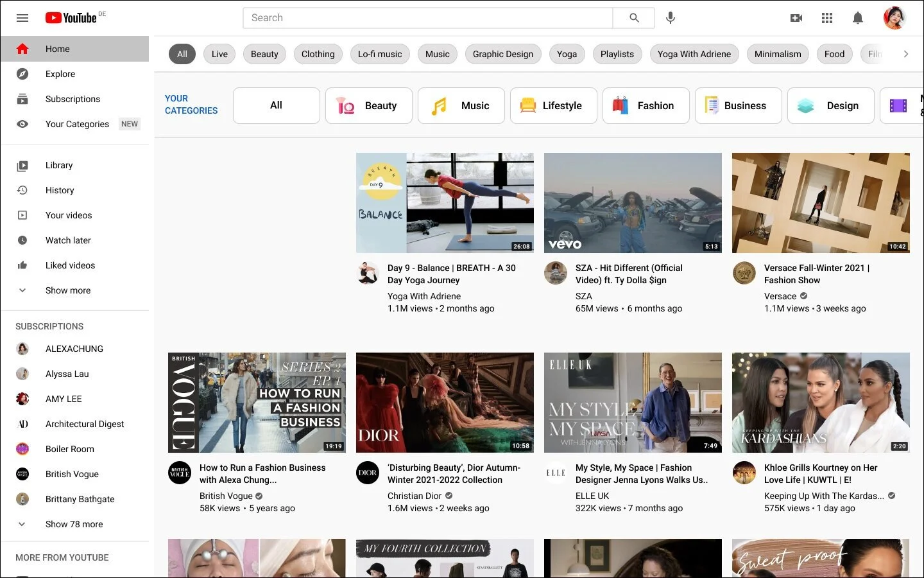Play the Day 9 Balance yoga video
Image resolution: width=924 pixels, height=578 pixels.
pos(445,203)
